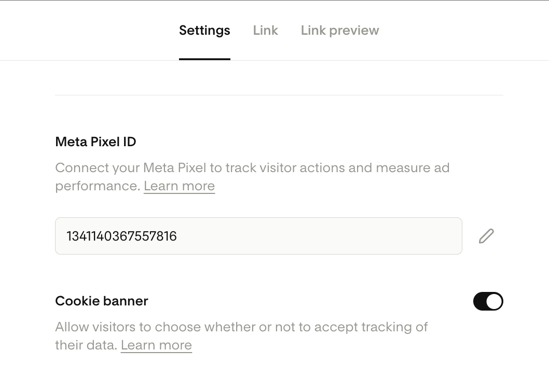This screenshot has width=549, height=392.
Task: Click empty space right of the pixel ID number
Action: coord(322,236)
